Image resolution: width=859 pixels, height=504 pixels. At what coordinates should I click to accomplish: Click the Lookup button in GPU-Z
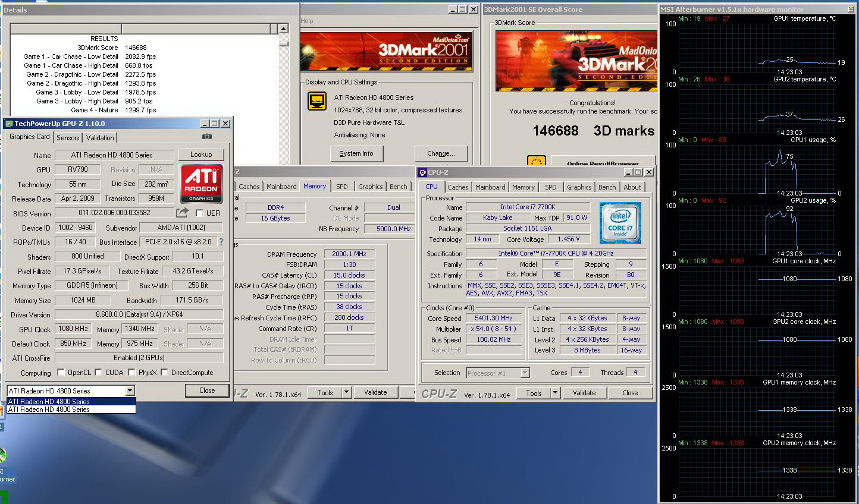coord(201,155)
